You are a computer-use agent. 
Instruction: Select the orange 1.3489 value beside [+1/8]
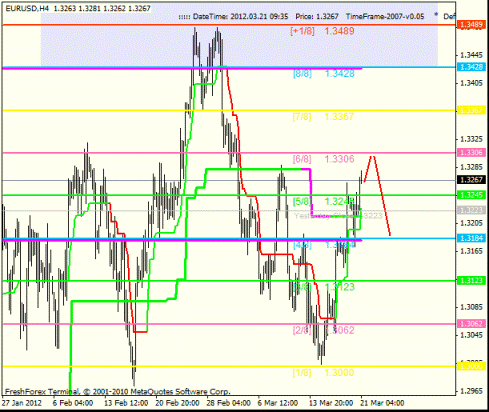339,31
